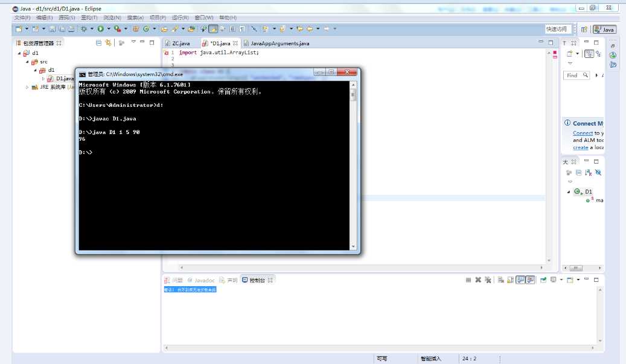Screen dimensions: 626x364
Task: Click the Terminate square icon in console
Action: (x=468, y=279)
